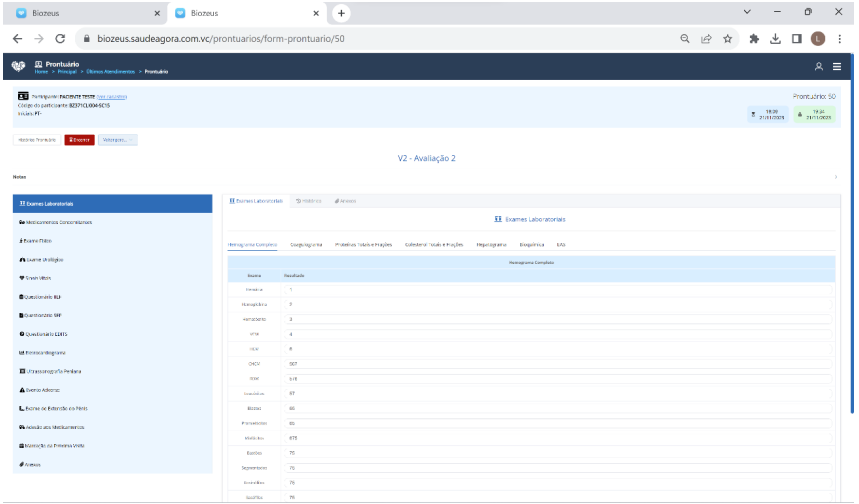The image size is (859, 504).
Task: Bookmark this page with the star icon
Action: coord(728,38)
